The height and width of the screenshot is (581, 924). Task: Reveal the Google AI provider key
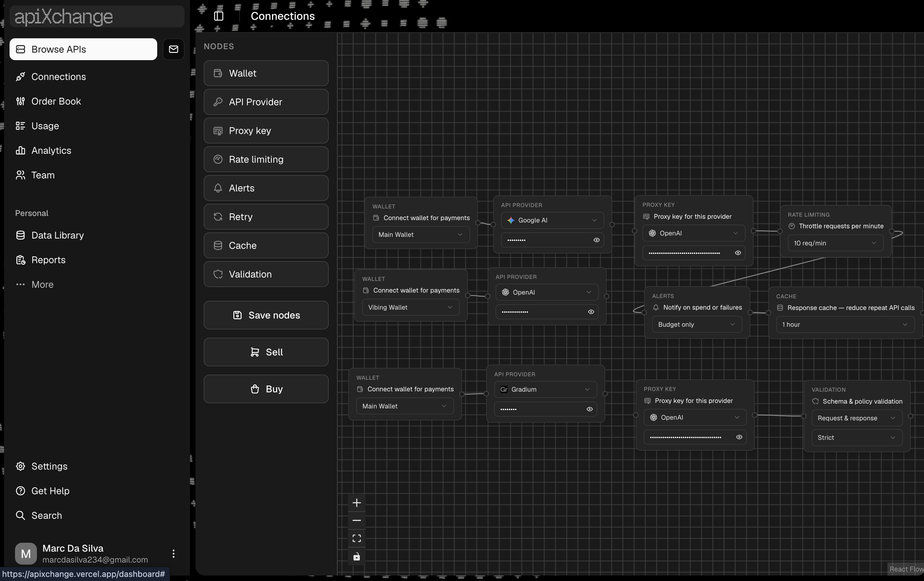pos(596,240)
